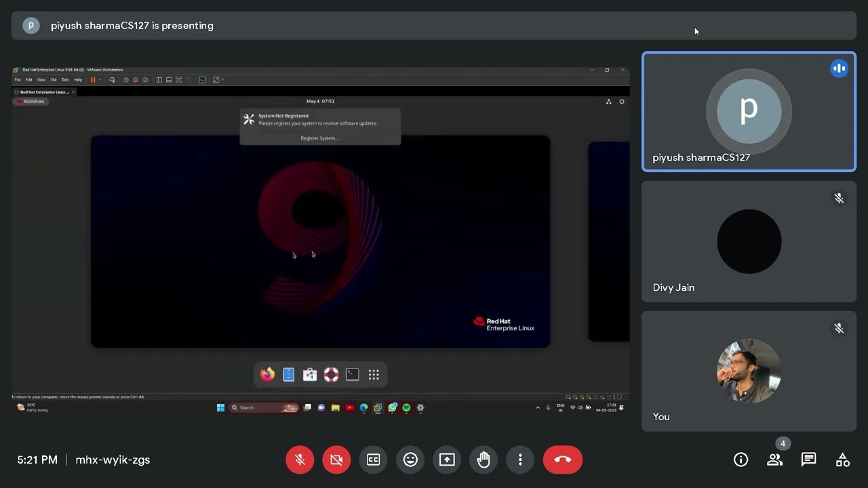Turn on the camera in Meet
This screenshot has height=488, width=868.
(336, 460)
